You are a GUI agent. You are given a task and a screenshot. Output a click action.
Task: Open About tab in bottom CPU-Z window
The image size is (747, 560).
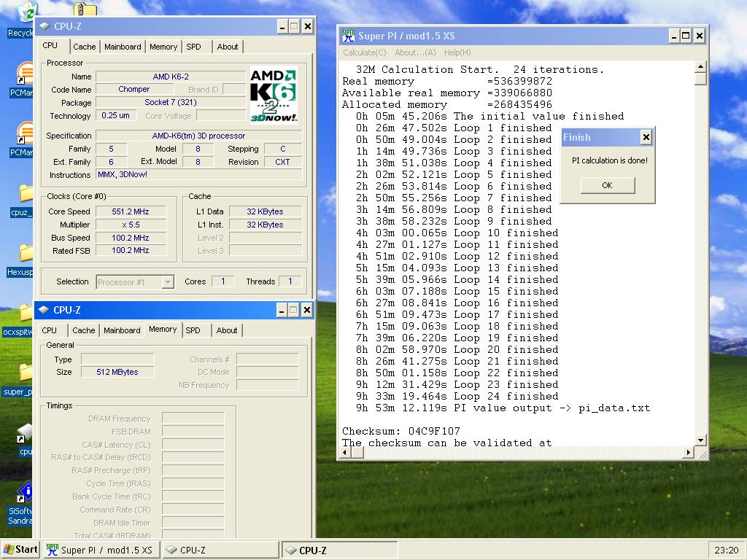227,330
